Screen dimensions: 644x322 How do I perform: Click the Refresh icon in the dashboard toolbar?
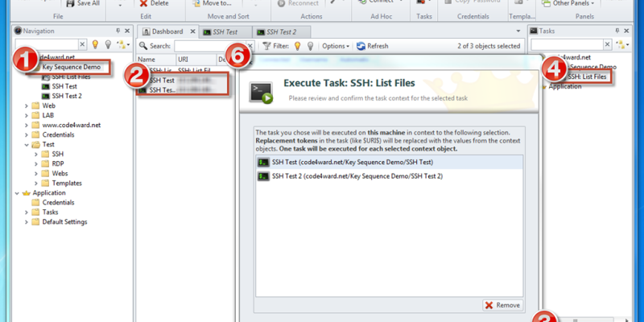[x=360, y=46]
